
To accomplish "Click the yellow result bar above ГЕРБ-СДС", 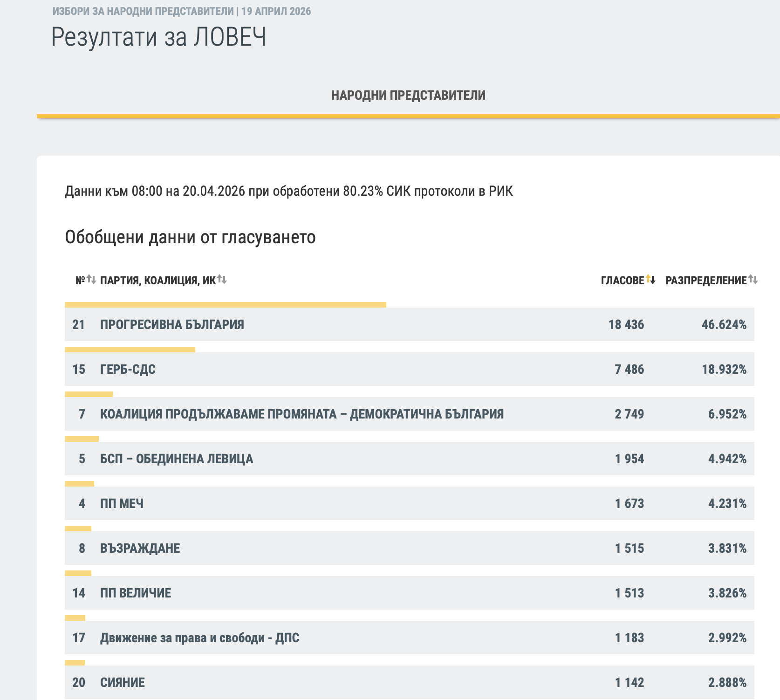I will [x=130, y=350].
